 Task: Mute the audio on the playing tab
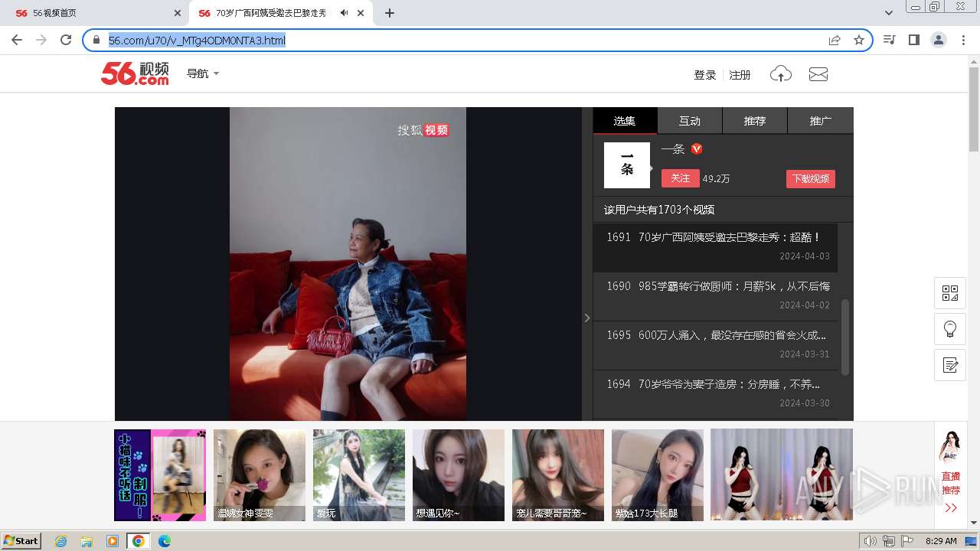345,13
